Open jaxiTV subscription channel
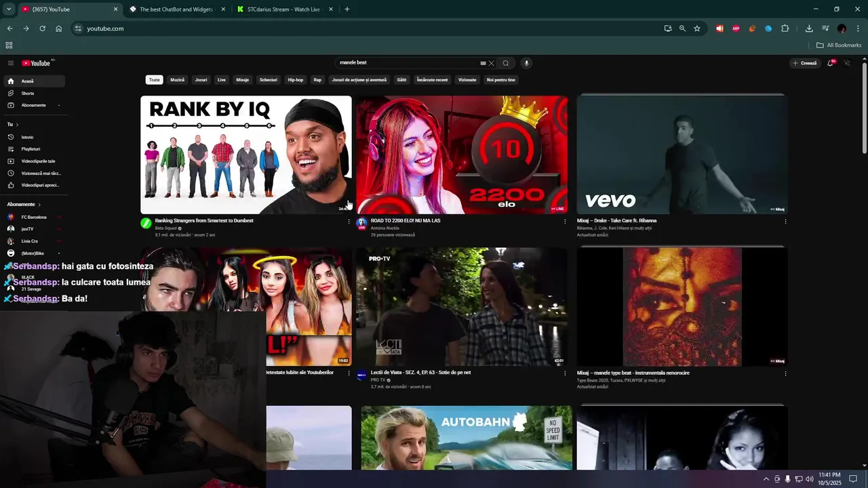The width and height of the screenshot is (868, 488). [33, 229]
